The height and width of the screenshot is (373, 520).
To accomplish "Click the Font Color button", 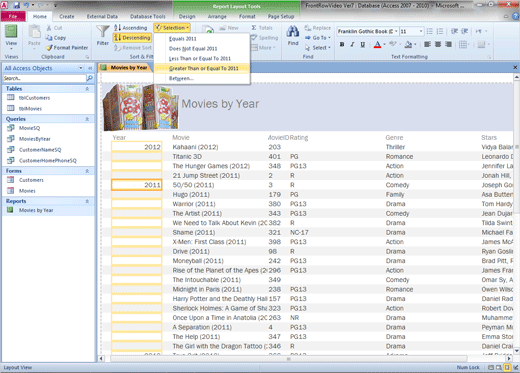I will coord(377,44).
